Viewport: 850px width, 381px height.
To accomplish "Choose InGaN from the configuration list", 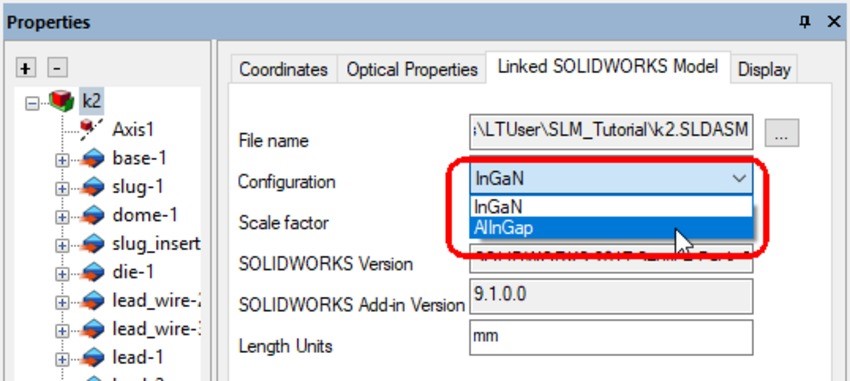I will [x=611, y=206].
